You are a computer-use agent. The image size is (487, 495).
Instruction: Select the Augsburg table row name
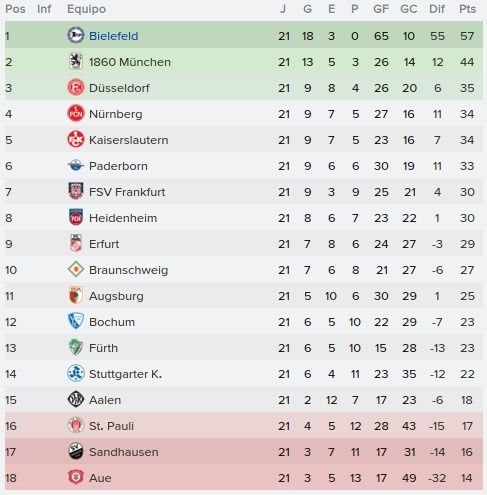116,296
